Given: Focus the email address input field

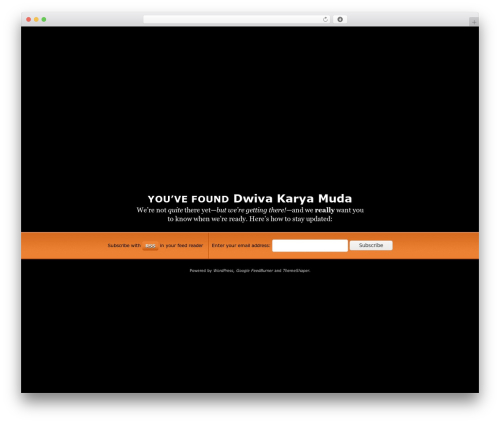Looking at the screenshot, I should 310,246.
